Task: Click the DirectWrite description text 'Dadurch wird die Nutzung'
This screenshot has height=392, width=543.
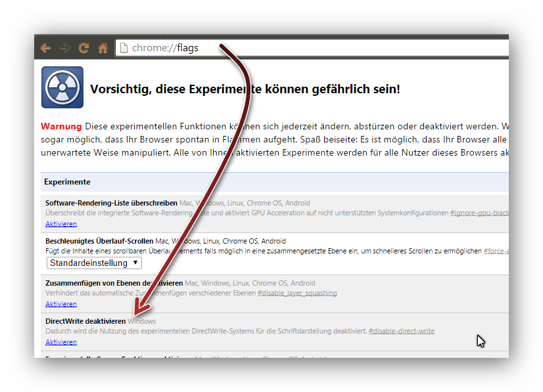Action: coord(86,331)
